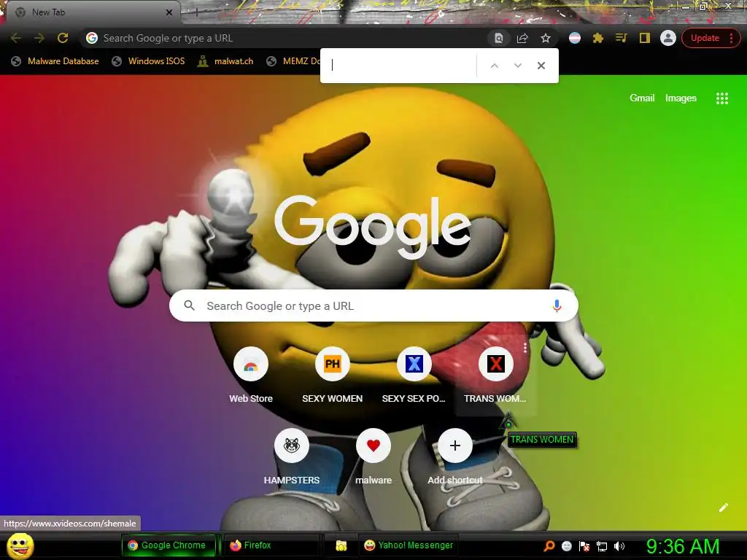Click the Google lens search icon in address bar

coord(498,38)
